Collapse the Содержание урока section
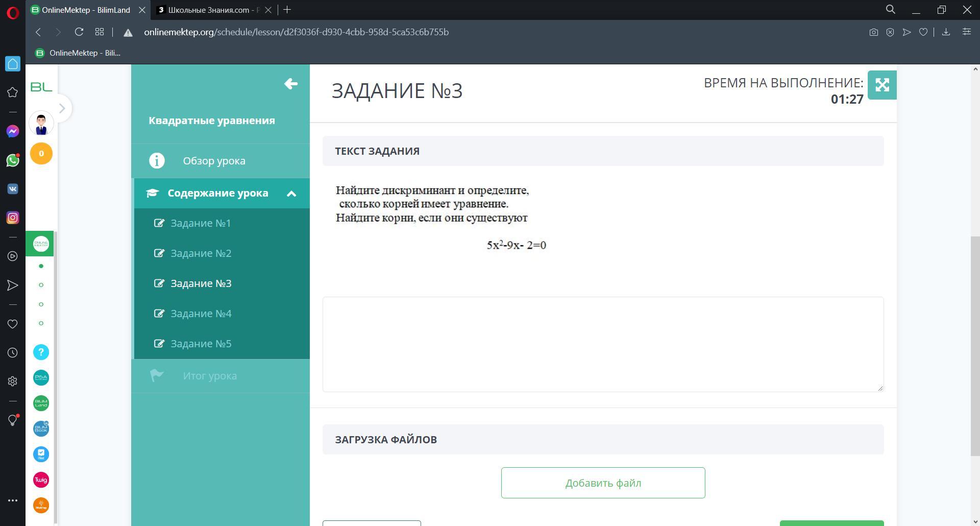Image resolution: width=980 pixels, height=526 pixels. point(291,194)
